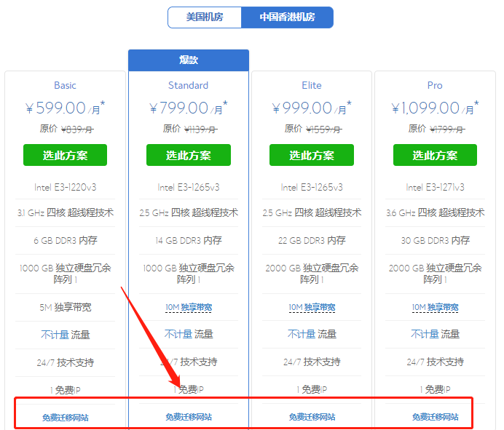504x430 pixels.
Task: Choose the Standard plan 选此方案 button
Action: pyautogui.click(x=189, y=155)
